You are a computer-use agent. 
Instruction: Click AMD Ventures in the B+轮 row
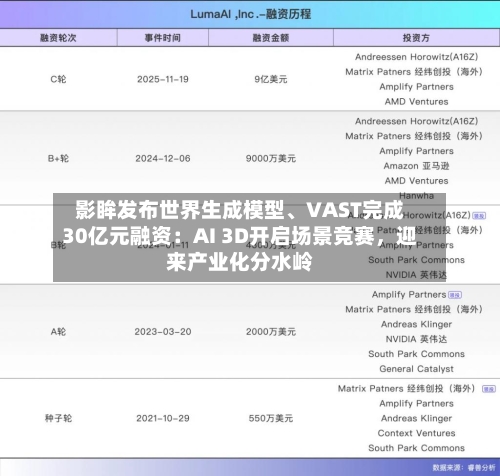click(416, 181)
